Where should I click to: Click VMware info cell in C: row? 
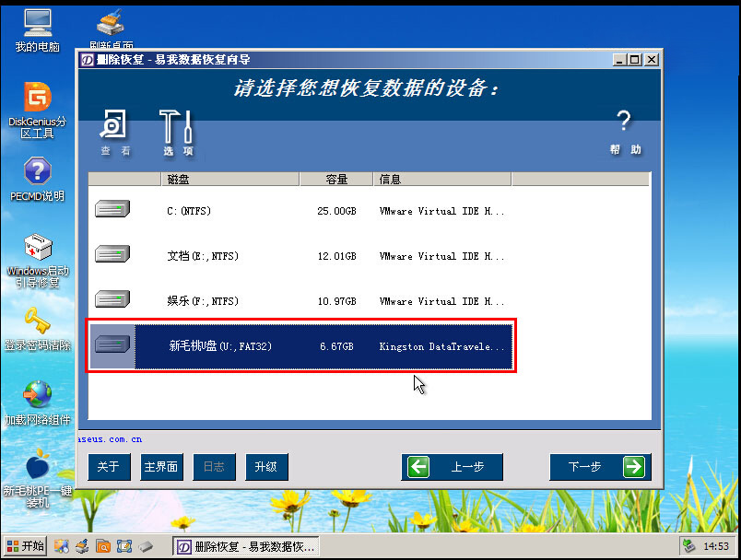pos(441,211)
